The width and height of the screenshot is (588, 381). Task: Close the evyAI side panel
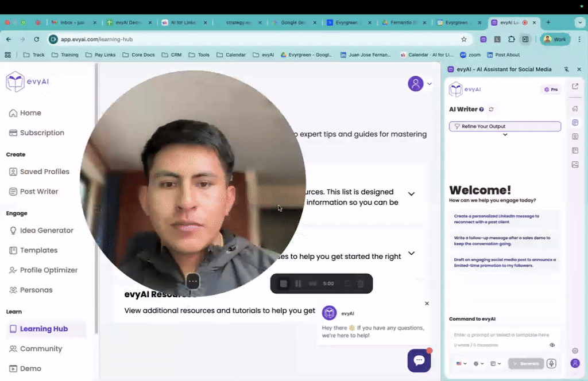579,69
